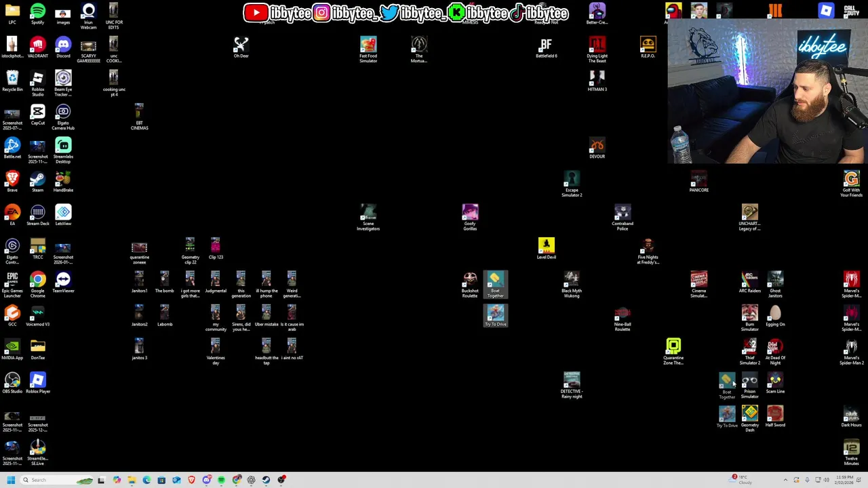
Task: Launch Nine-Ball Roulette shortcut
Action: tap(623, 319)
